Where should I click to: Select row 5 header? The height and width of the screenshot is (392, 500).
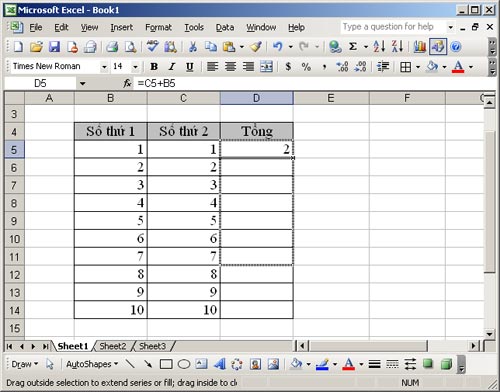click(x=14, y=149)
